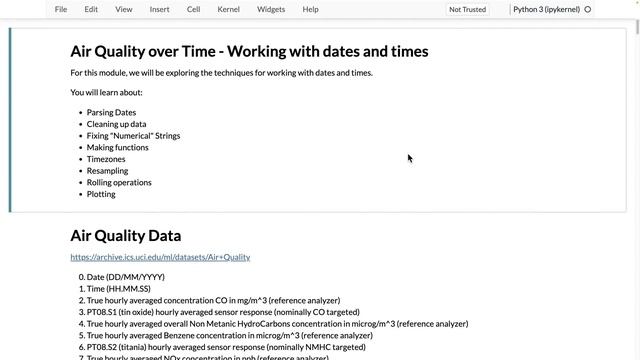Click the page vertical scrollbar thumb
This screenshot has width=640, height=360.
point(637,26)
